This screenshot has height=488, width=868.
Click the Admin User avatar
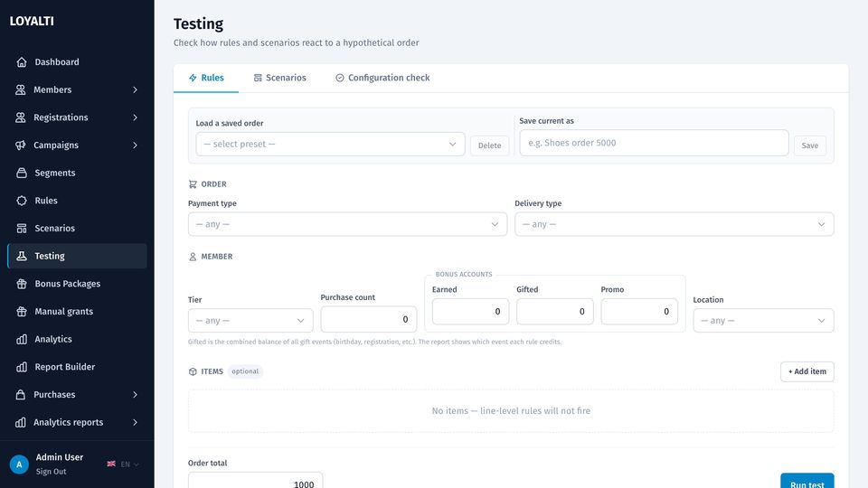tap(19, 465)
